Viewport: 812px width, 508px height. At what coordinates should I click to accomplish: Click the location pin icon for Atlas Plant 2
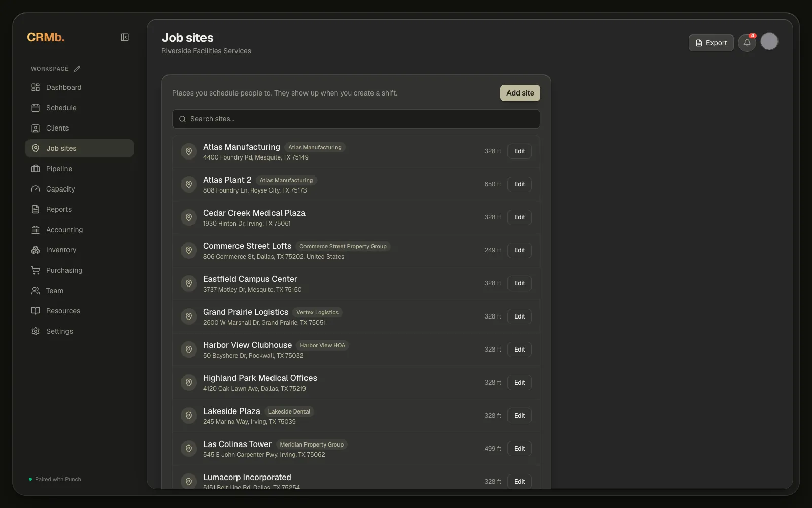189,184
